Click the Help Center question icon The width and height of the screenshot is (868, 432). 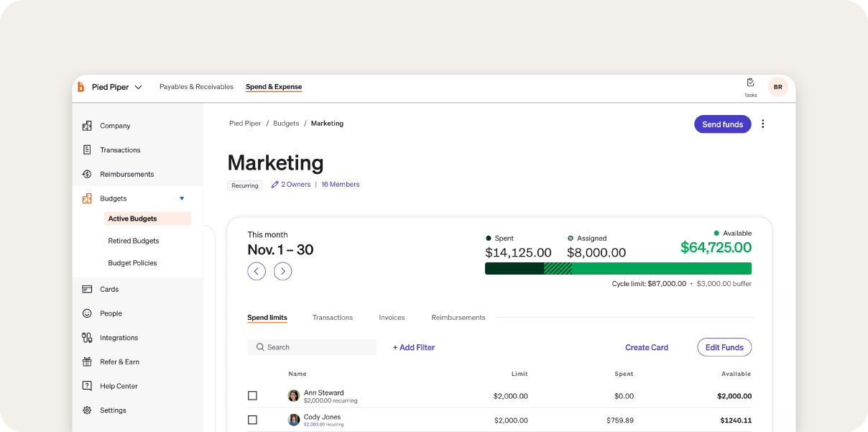pyautogui.click(x=87, y=386)
